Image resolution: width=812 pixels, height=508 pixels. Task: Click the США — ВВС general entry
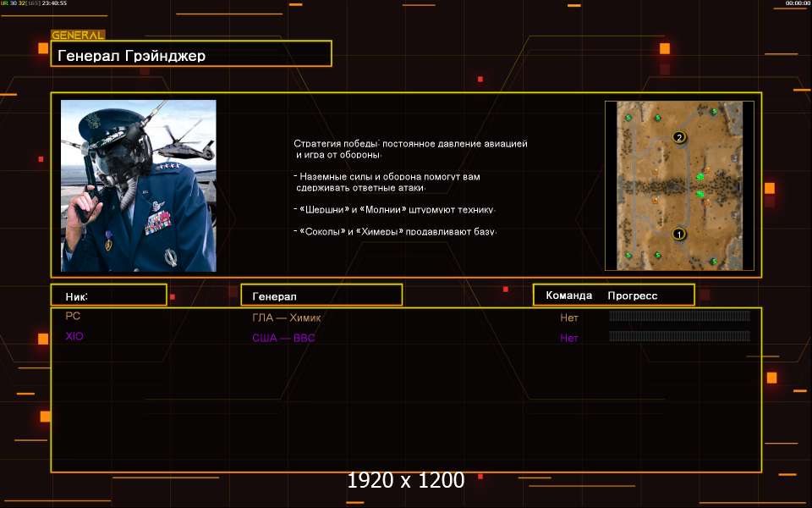pos(283,338)
